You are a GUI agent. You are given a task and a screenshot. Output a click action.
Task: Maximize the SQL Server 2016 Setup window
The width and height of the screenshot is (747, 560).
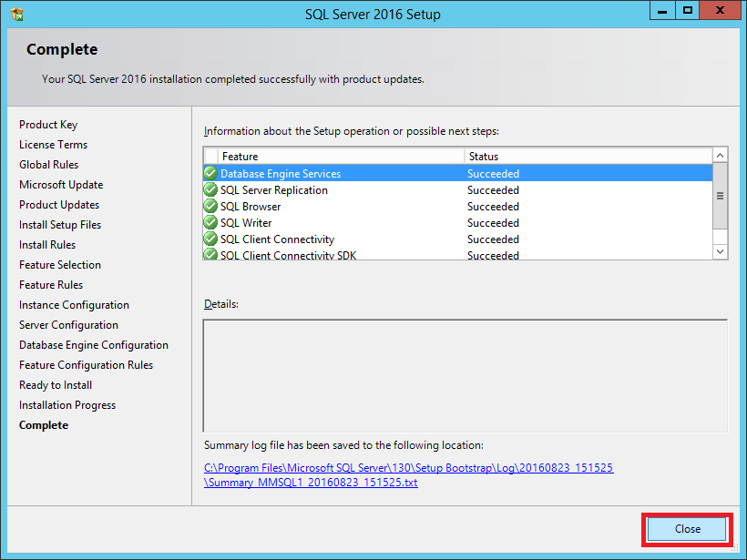[x=689, y=10]
